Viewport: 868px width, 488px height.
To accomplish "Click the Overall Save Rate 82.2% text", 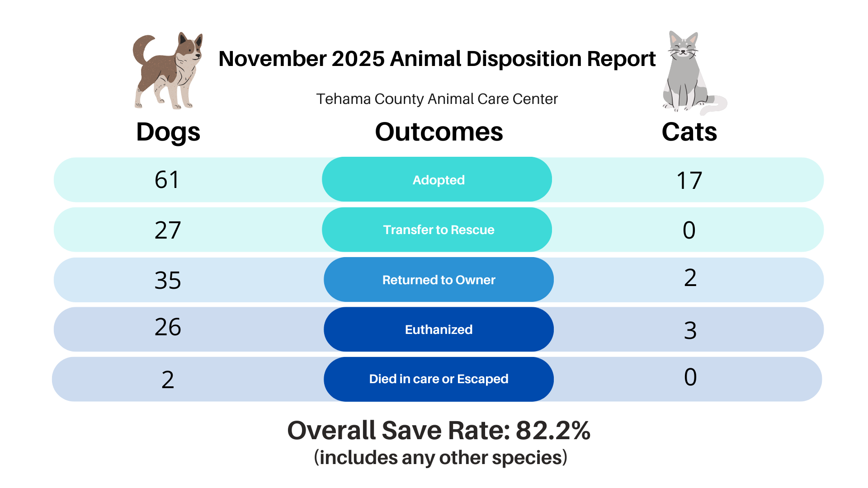I will [x=439, y=430].
